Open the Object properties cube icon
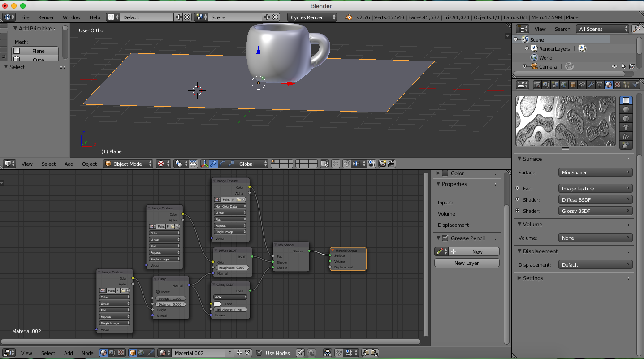This screenshot has width=644, height=359. click(573, 84)
